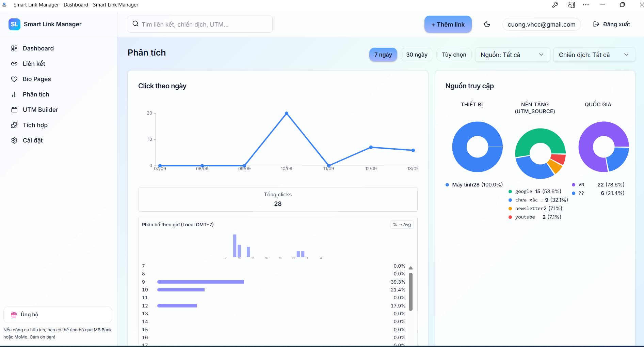
Task: Open the three-dot menu in title bar
Action: (x=586, y=5)
